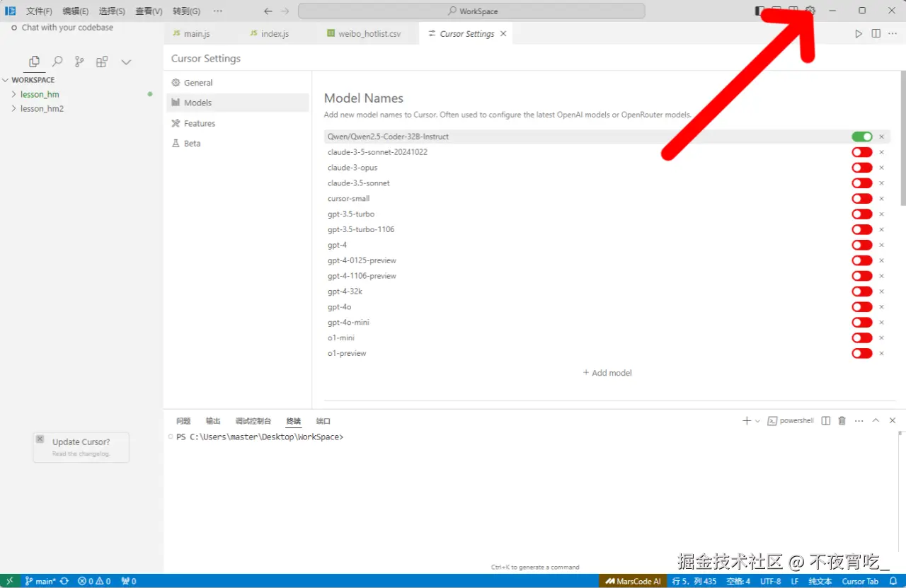The height and width of the screenshot is (588, 906).
Task: Enable the o1-preview model toggle
Action: (862, 353)
